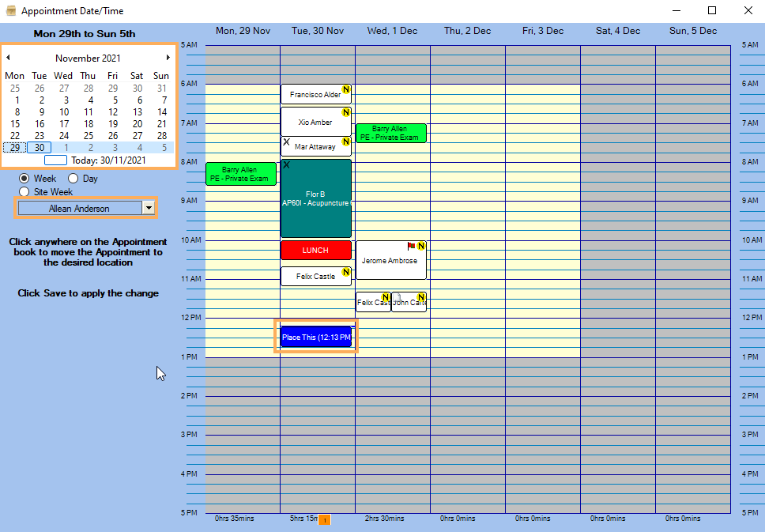Pick date 15 in the mini calendar

15,124
